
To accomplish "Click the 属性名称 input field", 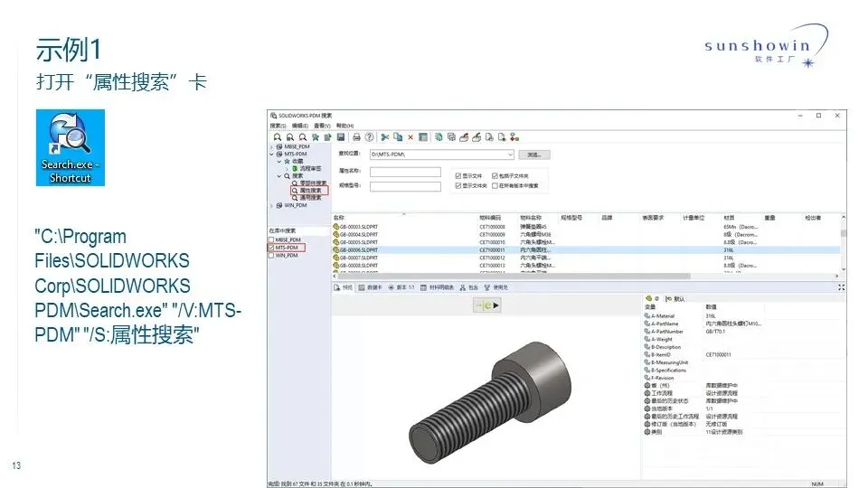I will point(405,172).
